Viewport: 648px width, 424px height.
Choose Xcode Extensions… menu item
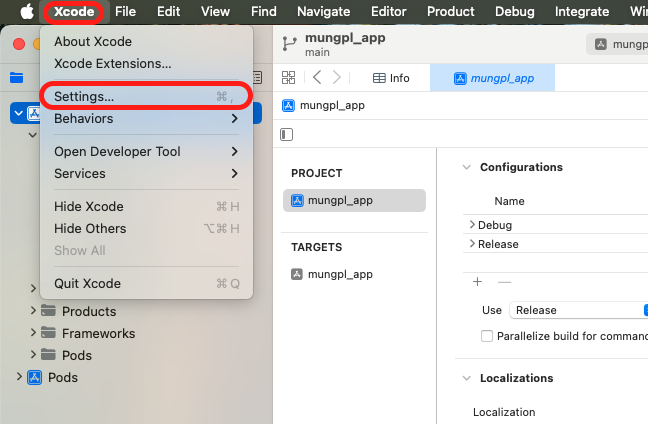146,63
